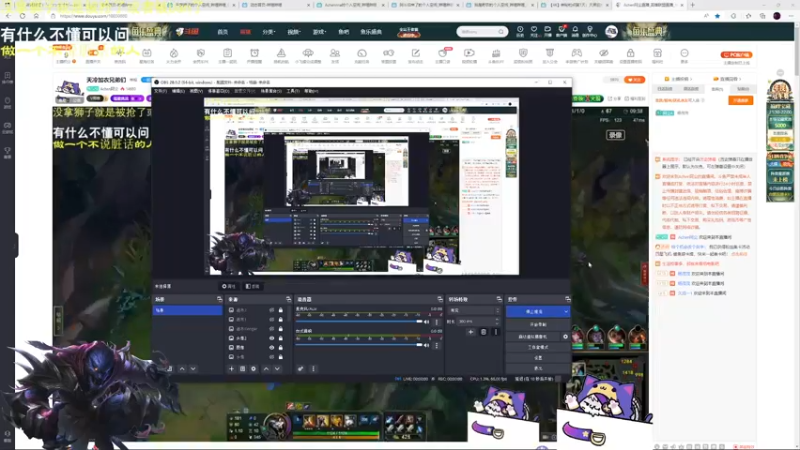
Task: Open OBS File menu
Action: (160, 91)
